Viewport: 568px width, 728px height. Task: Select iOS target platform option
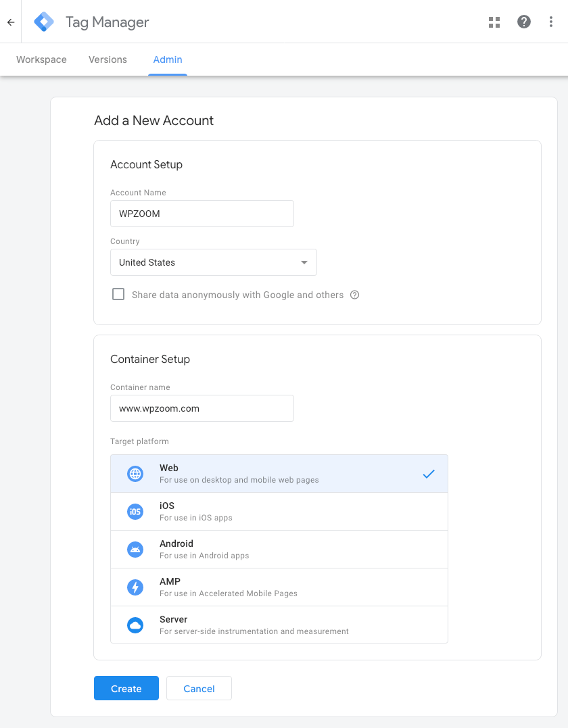[x=279, y=512]
